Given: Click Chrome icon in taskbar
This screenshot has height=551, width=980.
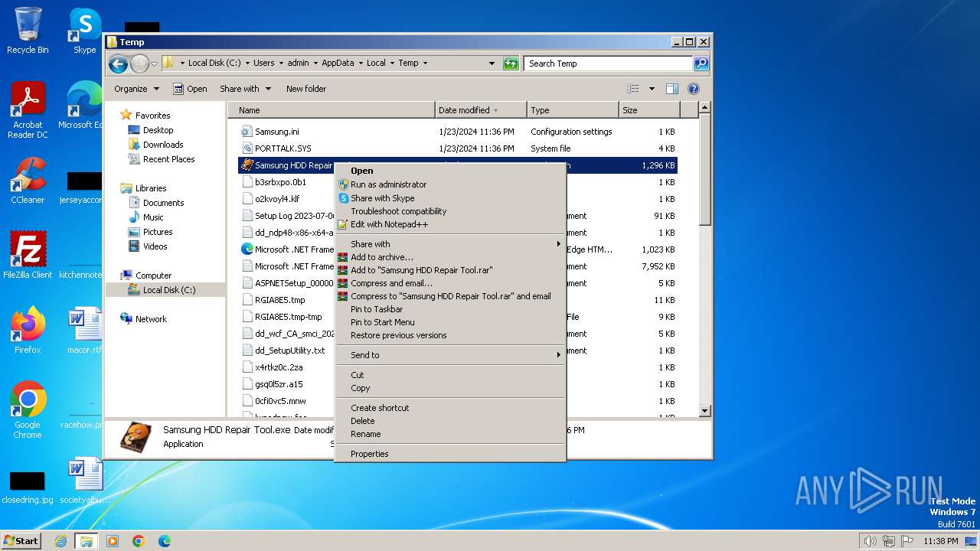Looking at the screenshot, I should (x=139, y=541).
